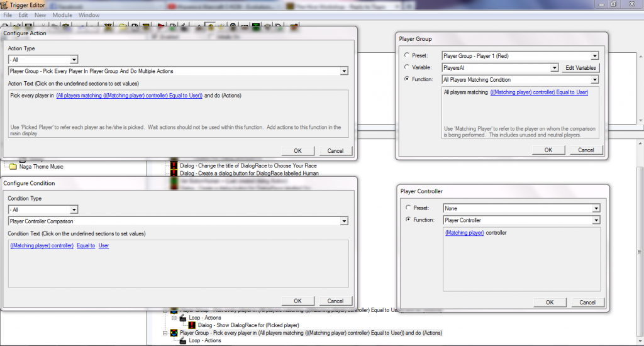Image resolution: width=644 pixels, height=346 pixels.
Task: Click the Test Map icon in toolbar
Action: (x=294, y=26)
